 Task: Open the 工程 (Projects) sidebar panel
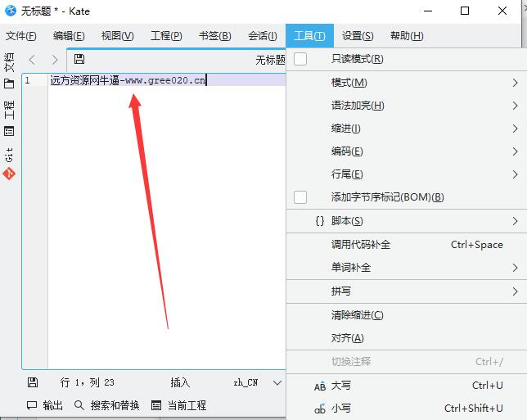(9, 117)
